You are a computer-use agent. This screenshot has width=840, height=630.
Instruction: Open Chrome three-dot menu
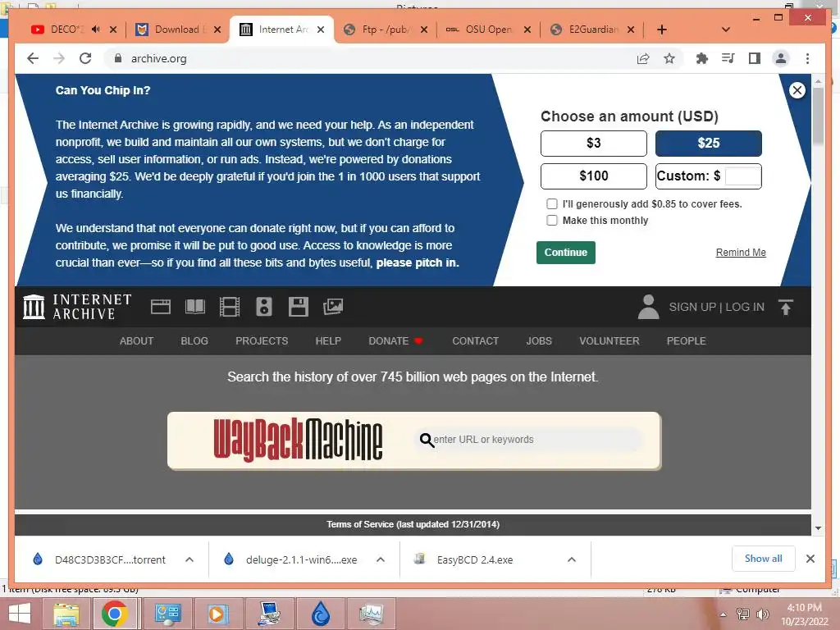[807, 58]
